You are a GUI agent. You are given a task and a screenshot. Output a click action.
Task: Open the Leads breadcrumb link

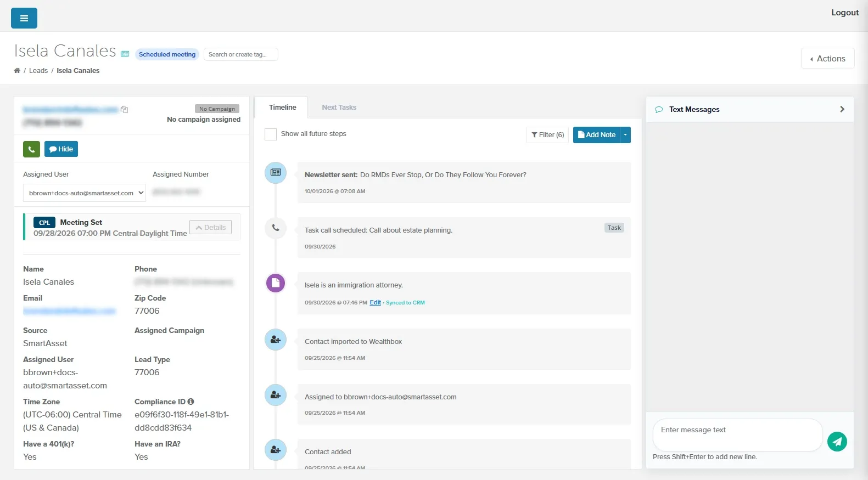point(38,71)
